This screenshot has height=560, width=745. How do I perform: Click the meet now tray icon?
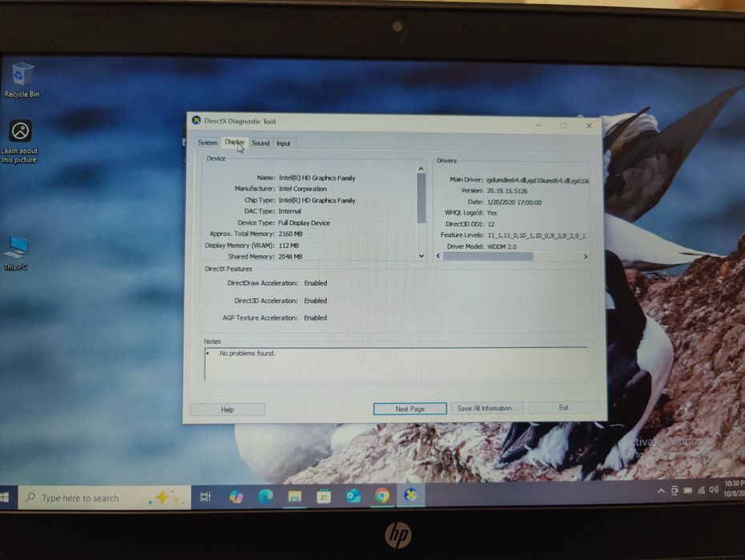point(675,490)
